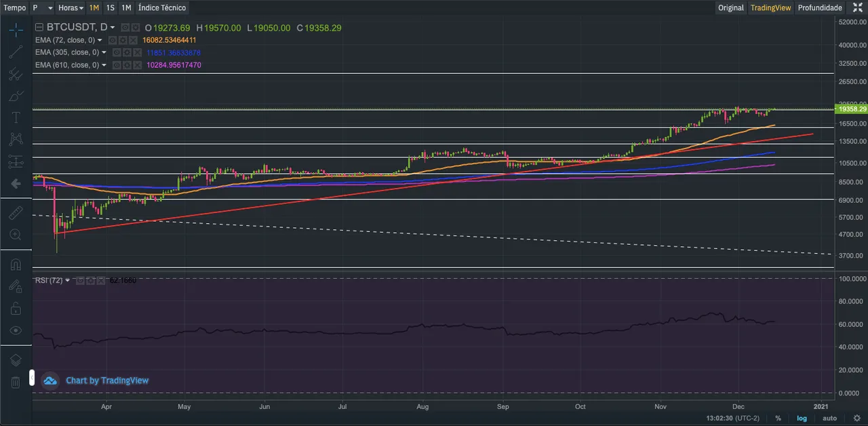Image resolution: width=868 pixels, height=426 pixels.
Task: Open settings gear for EMA 610 indicator
Action: pos(127,65)
